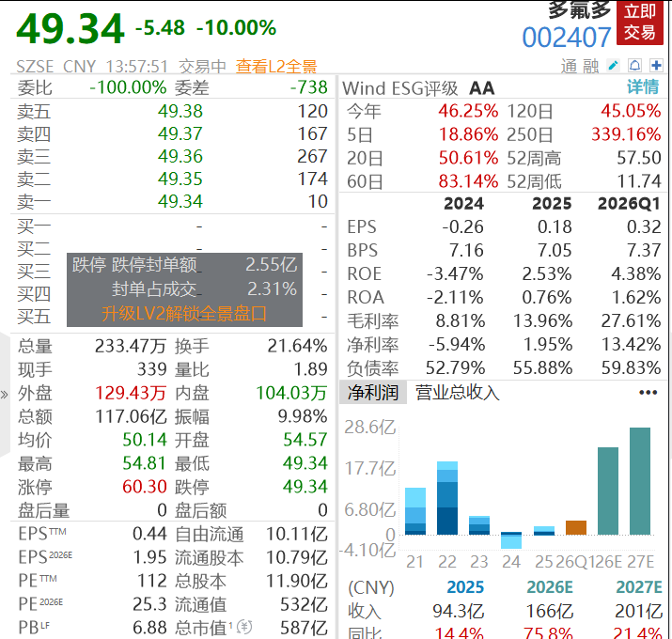Click the 今年 return 46.25%

click(468, 111)
